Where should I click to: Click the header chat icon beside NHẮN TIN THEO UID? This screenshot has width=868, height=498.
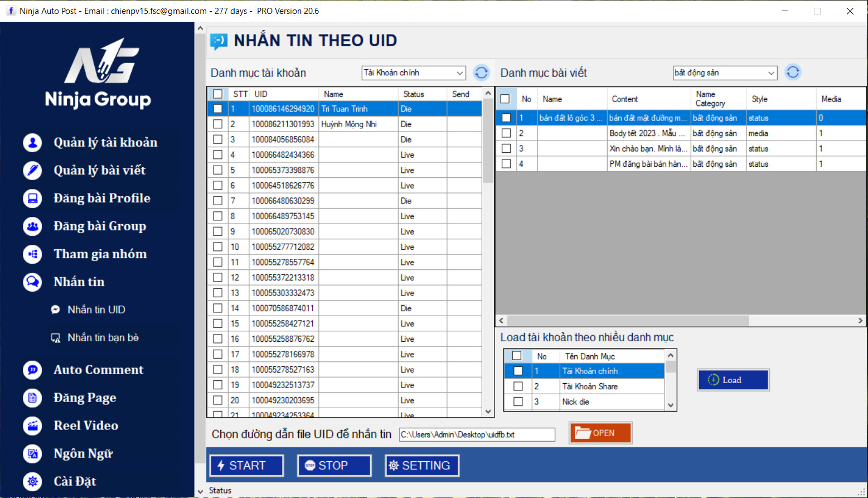(x=218, y=41)
